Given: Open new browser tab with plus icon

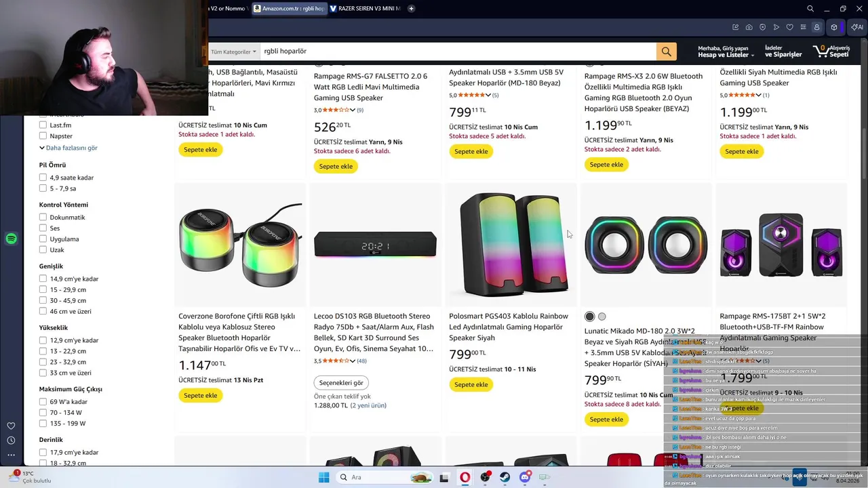Looking at the screenshot, I should point(411,9).
